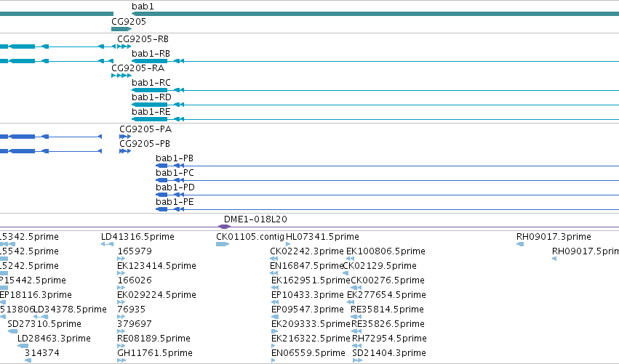Select the bab1-PE protein label

point(175,202)
